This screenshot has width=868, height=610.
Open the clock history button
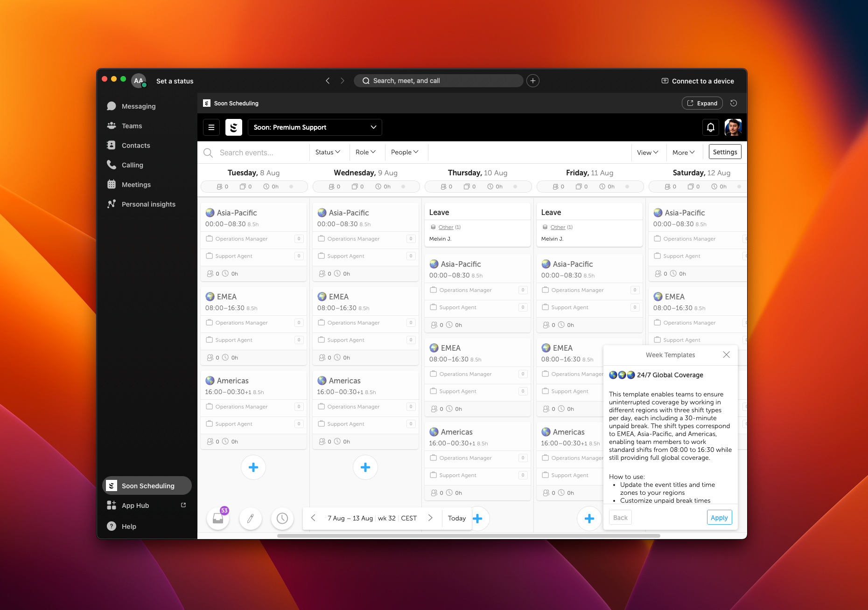[x=282, y=518]
